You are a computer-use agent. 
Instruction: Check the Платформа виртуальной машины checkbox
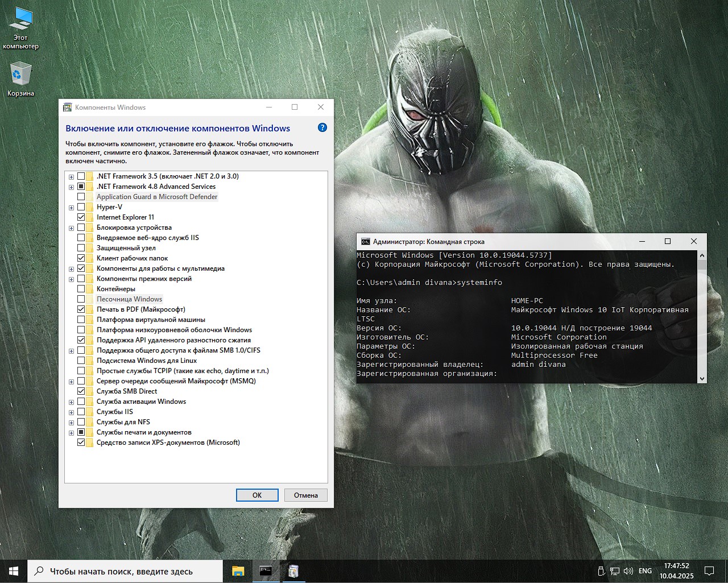81,320
